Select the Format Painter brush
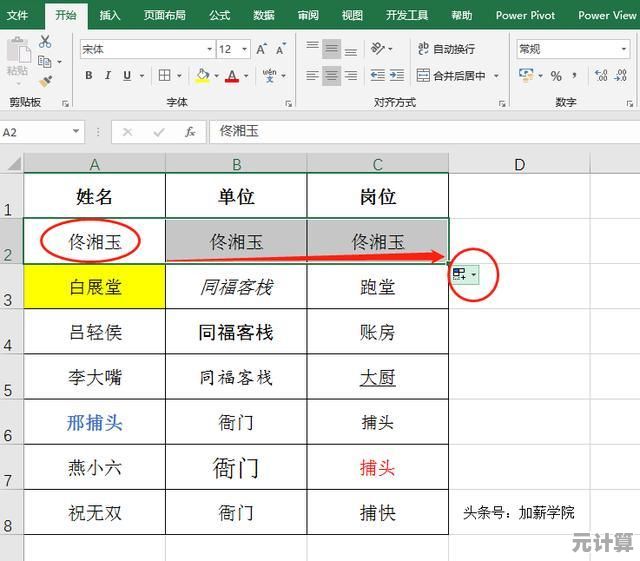The width and height of the screenshot is (640, 561). [45, 80]
